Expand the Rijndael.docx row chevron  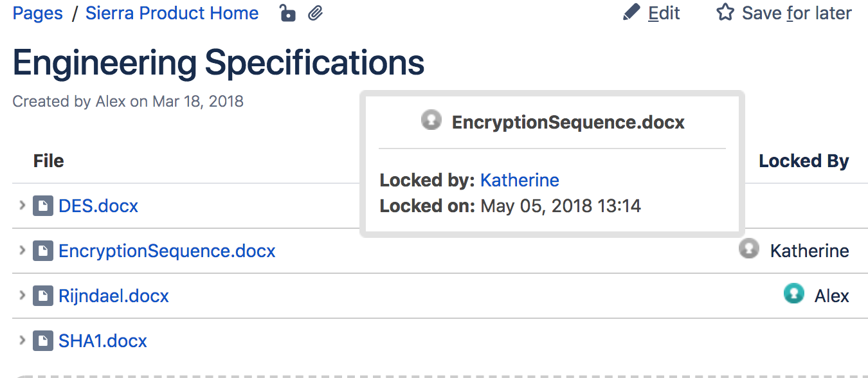(x=22, y=296)
